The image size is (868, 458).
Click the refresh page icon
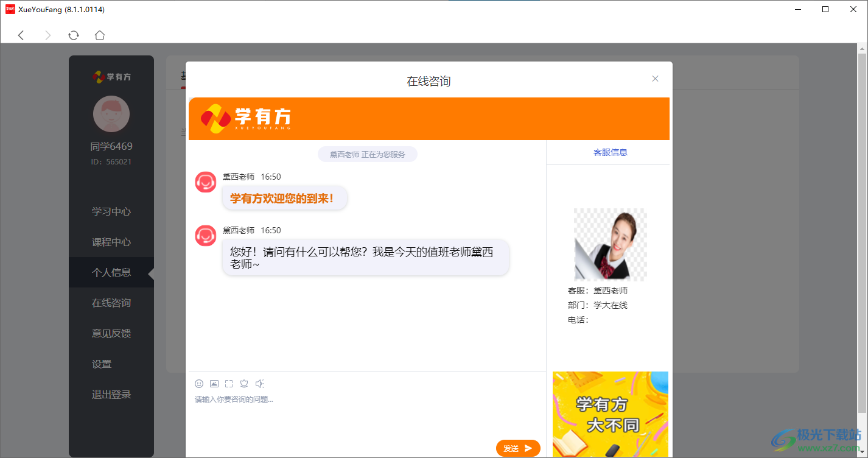(74, 35)
